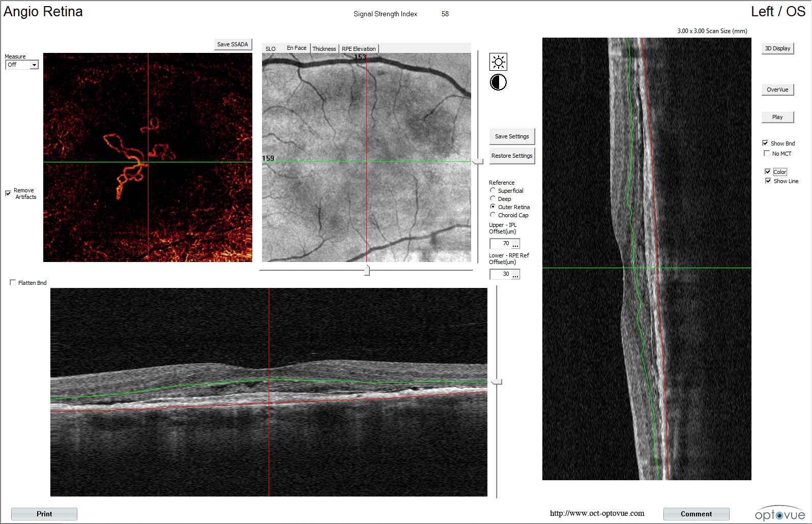This screenshot has width=812, height=524.
Task: Enable the No MCT checkbox
Action: (767, 153)
